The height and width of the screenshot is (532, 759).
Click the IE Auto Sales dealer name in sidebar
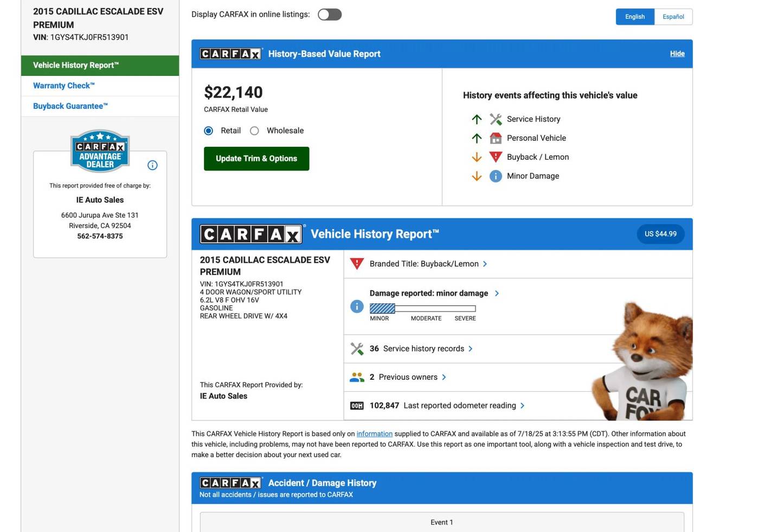tap(100, 200)
